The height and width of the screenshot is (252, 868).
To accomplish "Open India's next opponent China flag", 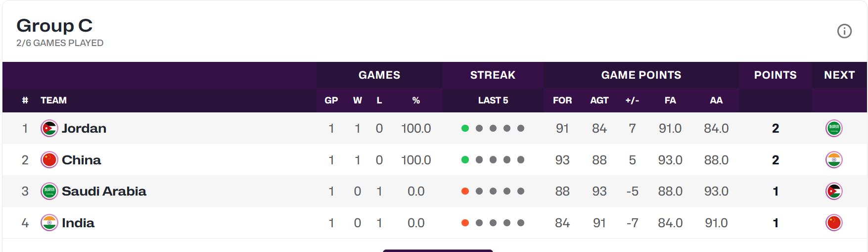I will [834, 223].
